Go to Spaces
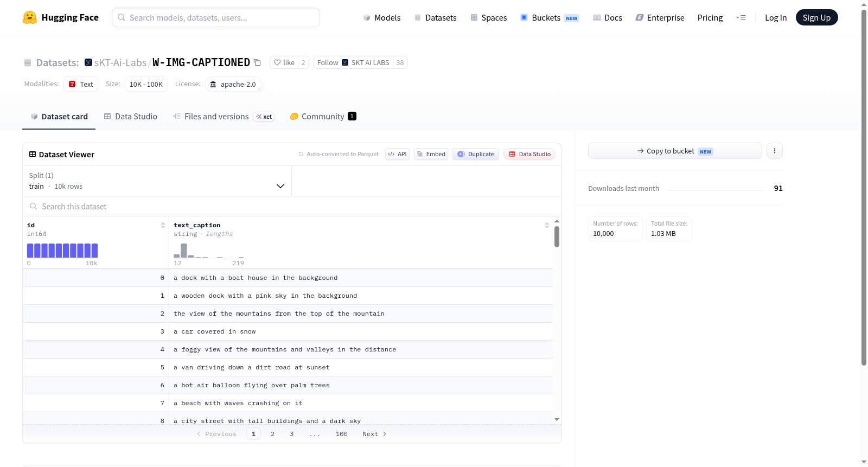Screen dimensions: 868x467 click(x=488, y=18)
